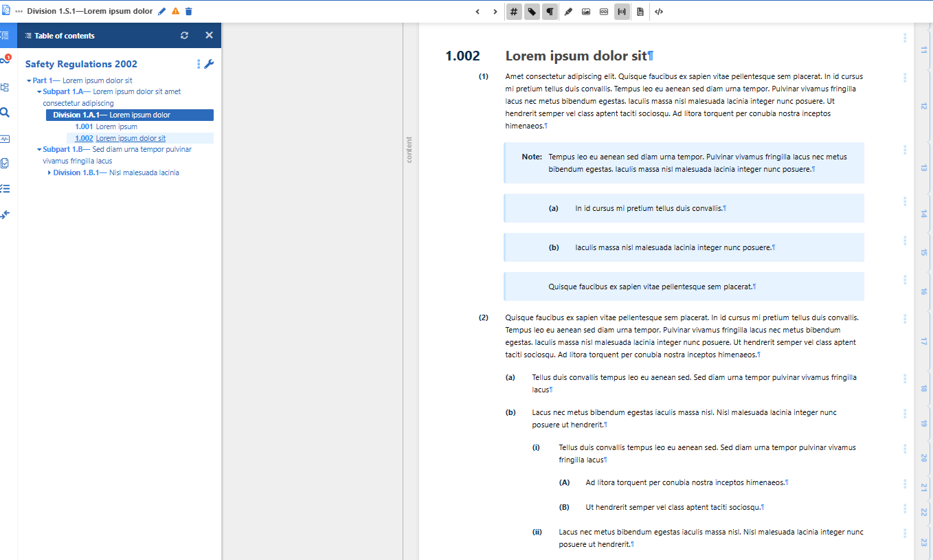933x560 pixels.
Task: Open the activity pulse monitor sidebar icon
Action: coord(5,138)
